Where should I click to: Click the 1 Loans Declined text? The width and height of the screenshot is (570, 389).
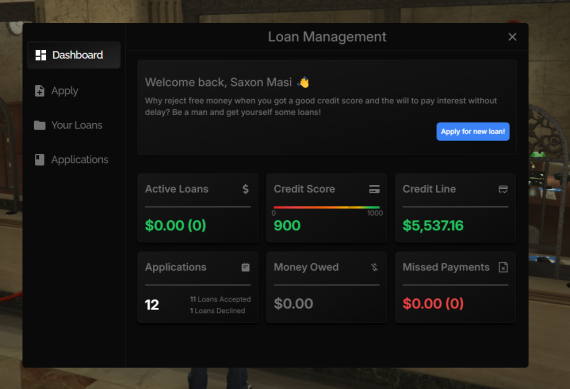217,311
